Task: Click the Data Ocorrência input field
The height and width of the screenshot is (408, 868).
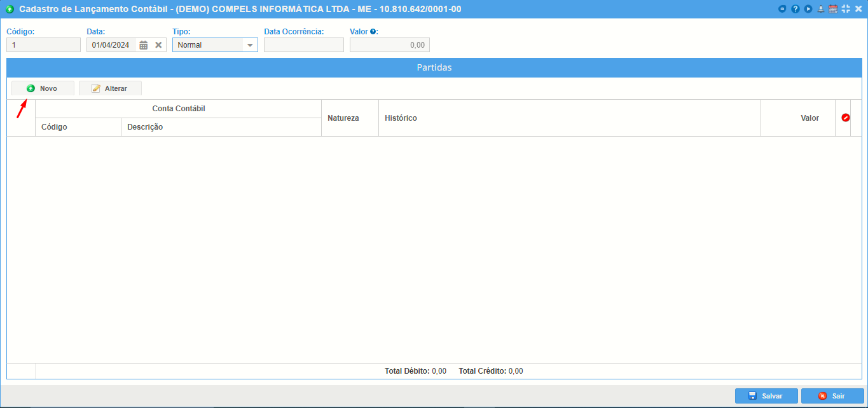Action: 304,45
